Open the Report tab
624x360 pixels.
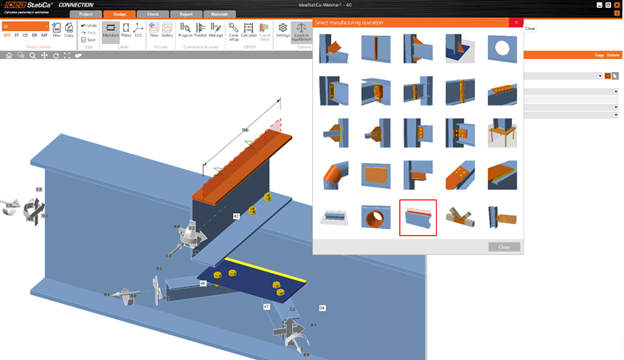[186, 14]
